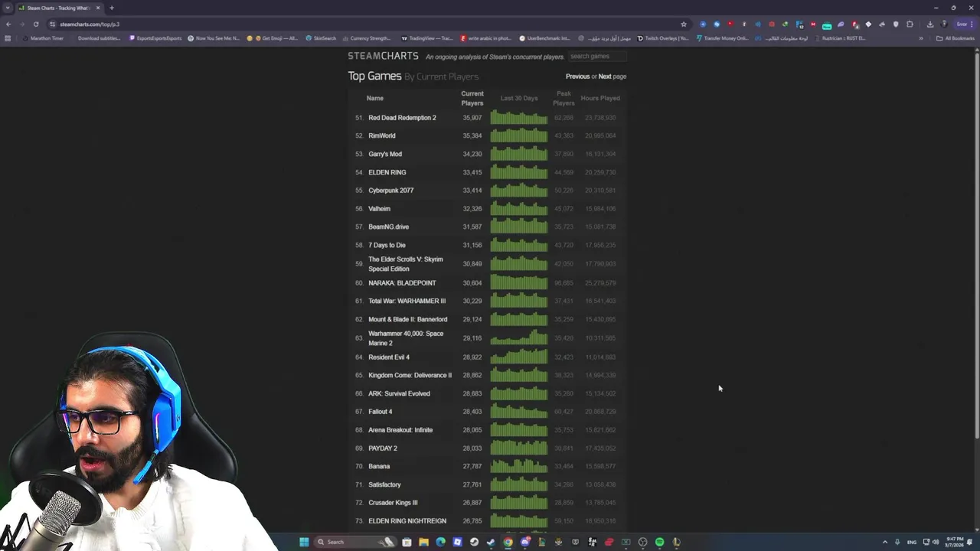Open the Cyberpunk 2077 game link

click(390, 191)
